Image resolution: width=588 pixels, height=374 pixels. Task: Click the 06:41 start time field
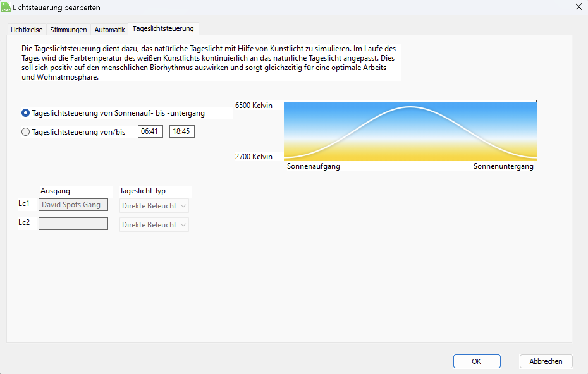click(x=150, y=131)
